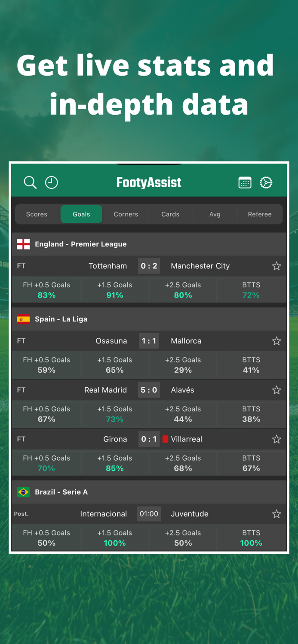This screenshot has height=644, width=298.
Task: Favorite the Internacional vs Juventude match
Action: 276,513
